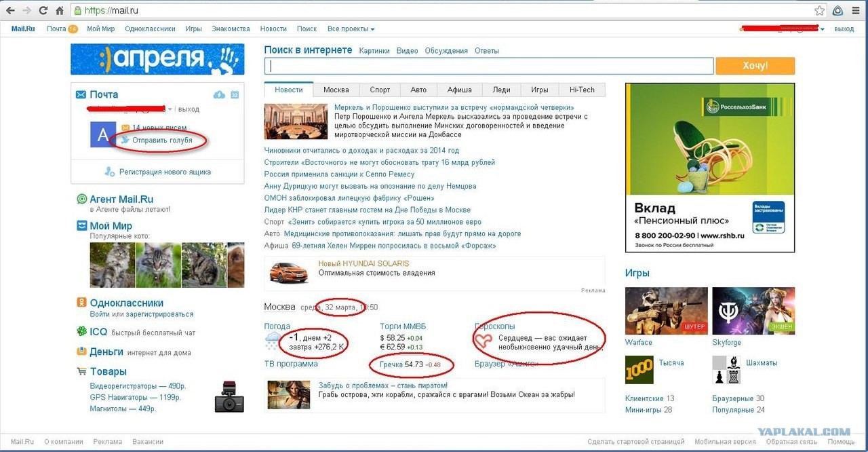
Task: Open the ТВ программа link
Action: (x=291, y=364)
